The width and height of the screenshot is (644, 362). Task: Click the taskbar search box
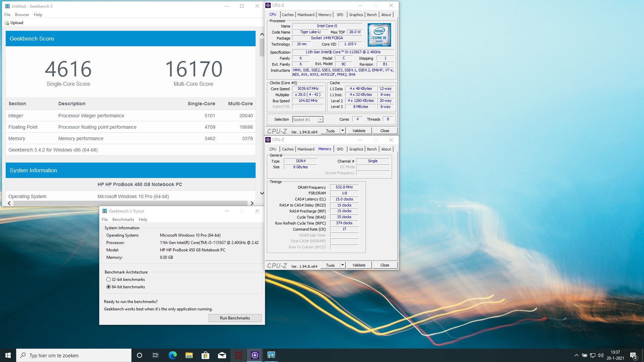point(74,355)
